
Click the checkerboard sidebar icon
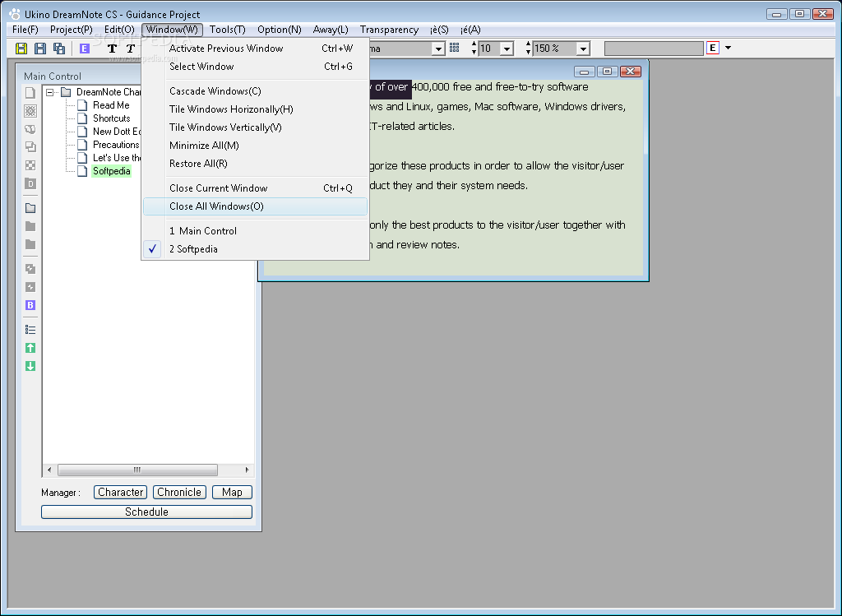pyautogui.click(x=30, y=165)
